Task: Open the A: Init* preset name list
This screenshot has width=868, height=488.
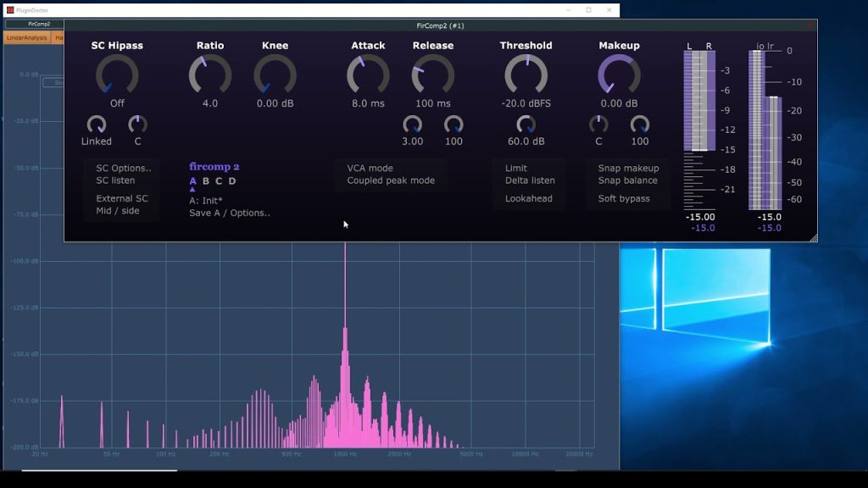Action: 206,201
